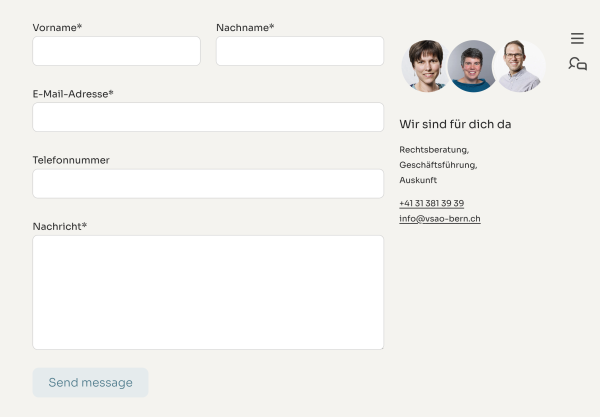Image resolution: width=600 pixels, height=417 pixels.
Task: Focus the Vorname input field
Action: [x=116, y=51]
